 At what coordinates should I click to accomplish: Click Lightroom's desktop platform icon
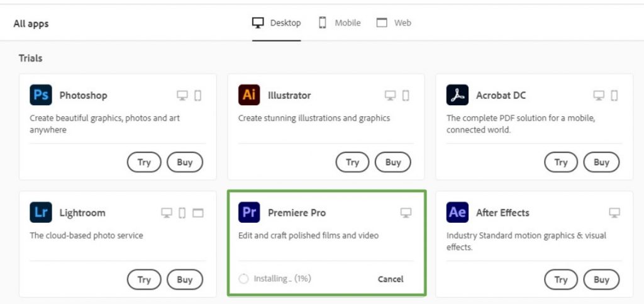pyautogui.click(x=166, y=213)
